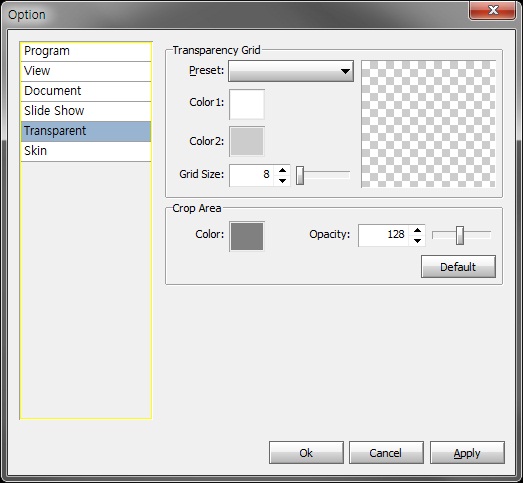The width and height of the screenshot is (523, 483).
Task: Click the Opacity value field
Action: point(383,235)
